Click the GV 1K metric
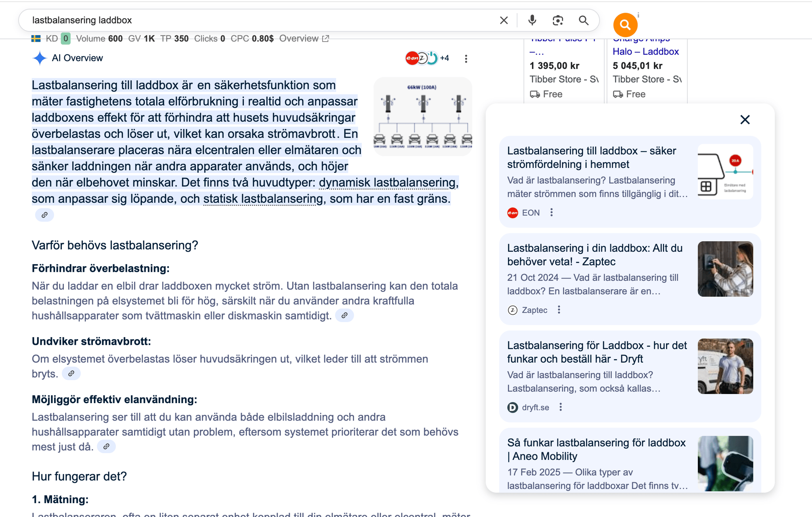Screen dimensions: 812x517 point(142,38)
